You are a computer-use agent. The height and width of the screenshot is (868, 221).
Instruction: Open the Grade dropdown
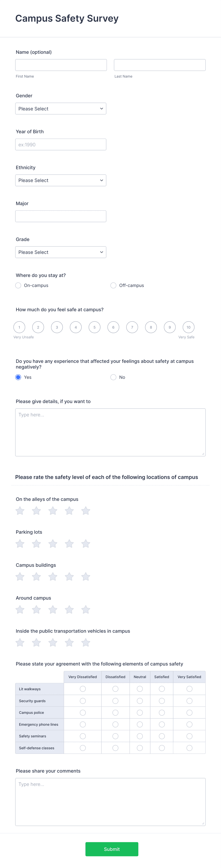click(x=61, y=252)
